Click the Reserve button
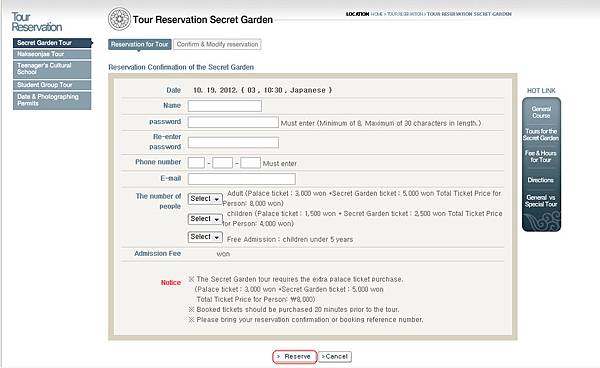Viewport: 600px width, 368px height. 295,357
